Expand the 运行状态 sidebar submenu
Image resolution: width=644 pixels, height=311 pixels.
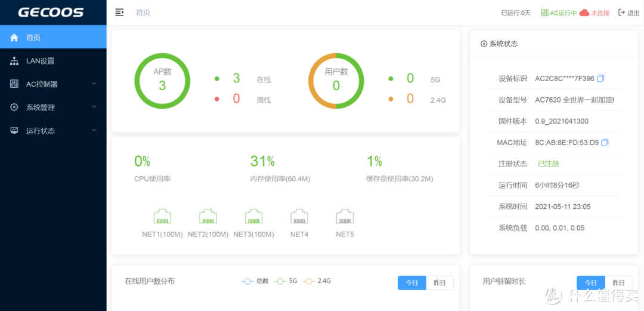53,131
